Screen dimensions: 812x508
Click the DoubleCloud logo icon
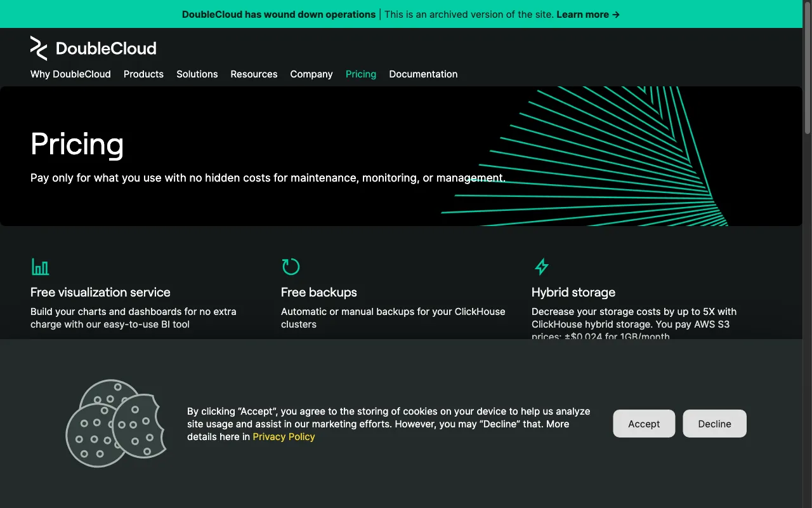tap(39, 48)
